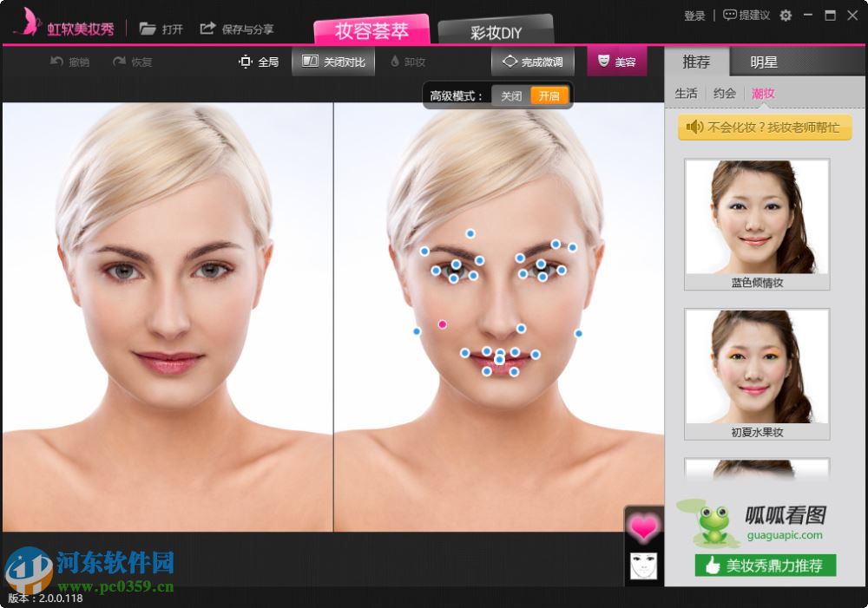Click the 美妆秀鼎力推荐 green button
Viewport: 868px width, 608px height.
click(765, 566)
